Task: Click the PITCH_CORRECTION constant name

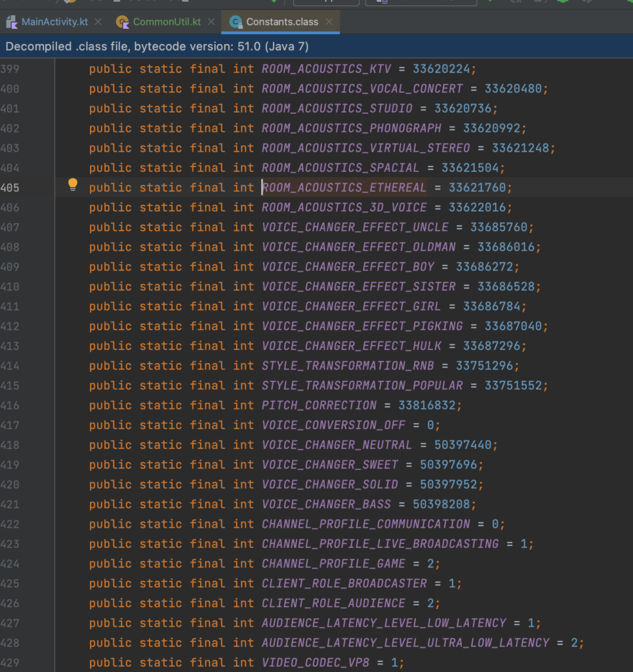Action: pyautogui.click(x=319, y=406)
